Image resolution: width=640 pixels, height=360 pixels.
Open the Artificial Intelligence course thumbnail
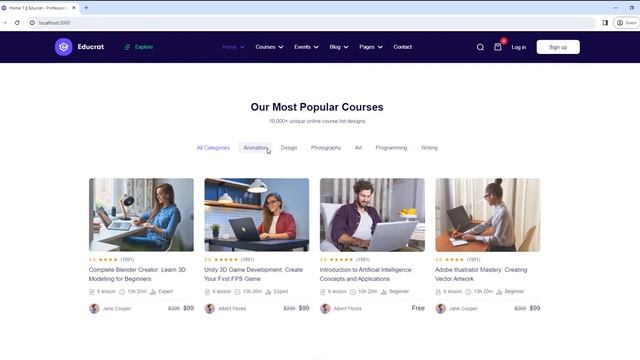click(372, 215)
